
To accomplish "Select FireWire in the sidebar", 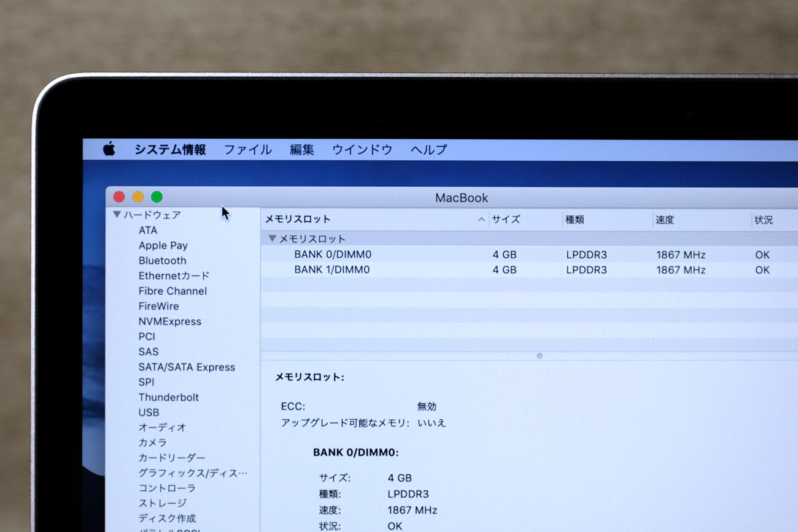I will [158, 306].
